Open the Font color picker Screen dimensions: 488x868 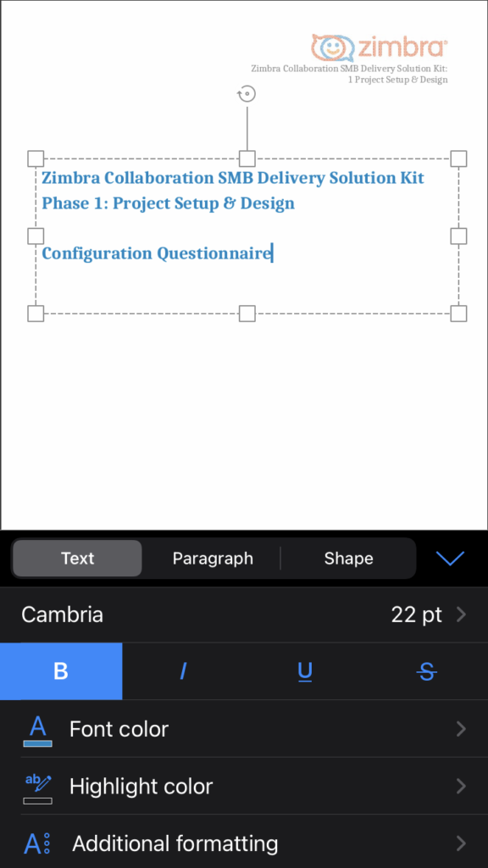119,729
